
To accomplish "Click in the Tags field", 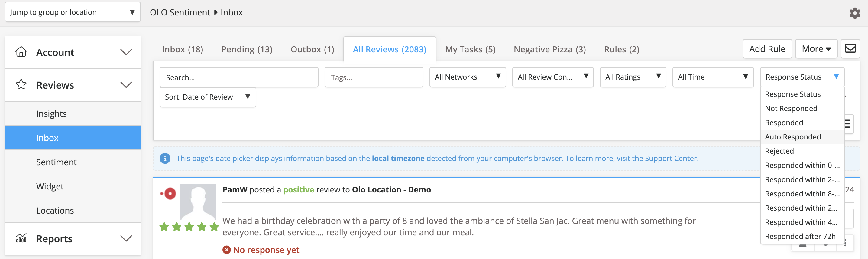I will [x=374, y=77].
